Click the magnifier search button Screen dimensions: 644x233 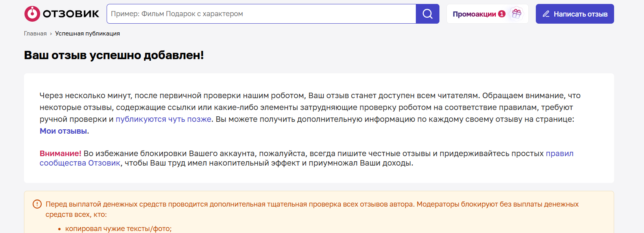pos(428,14)
